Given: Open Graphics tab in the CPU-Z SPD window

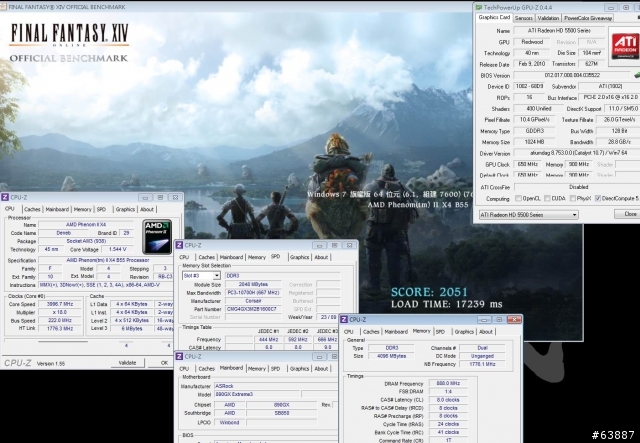Looking at the screenshot, I should (300, 257).
